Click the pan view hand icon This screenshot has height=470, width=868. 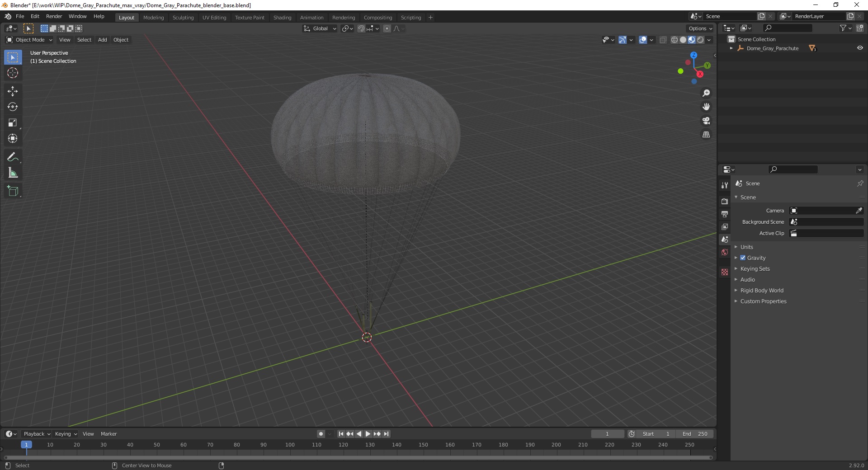(x=706, y=107)
